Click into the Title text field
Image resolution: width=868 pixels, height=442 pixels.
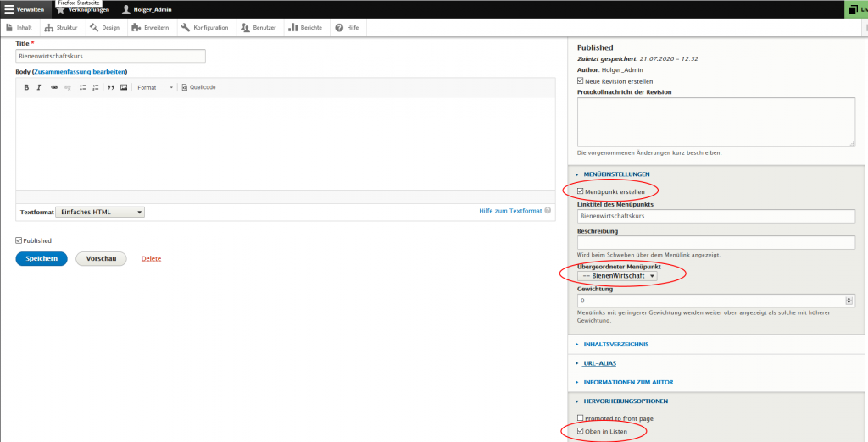[110, 56]
